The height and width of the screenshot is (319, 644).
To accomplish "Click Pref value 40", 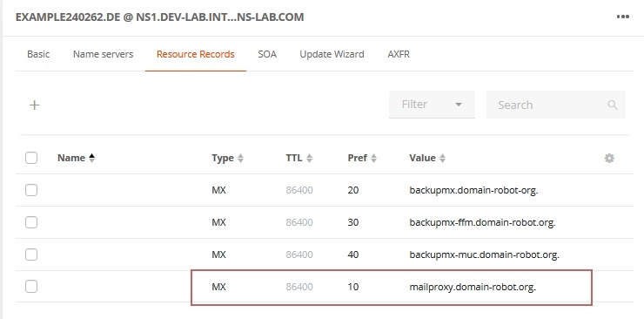I will (352, 255).
